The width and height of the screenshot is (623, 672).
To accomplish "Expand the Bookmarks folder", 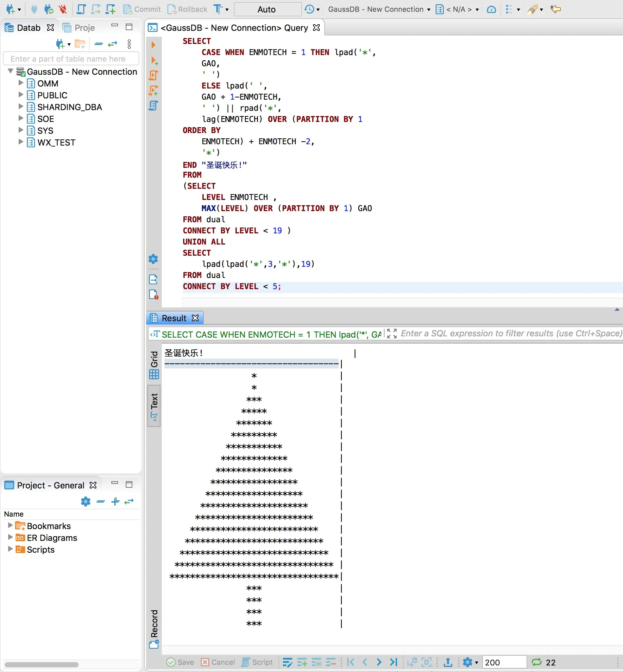I will point(10,525).
